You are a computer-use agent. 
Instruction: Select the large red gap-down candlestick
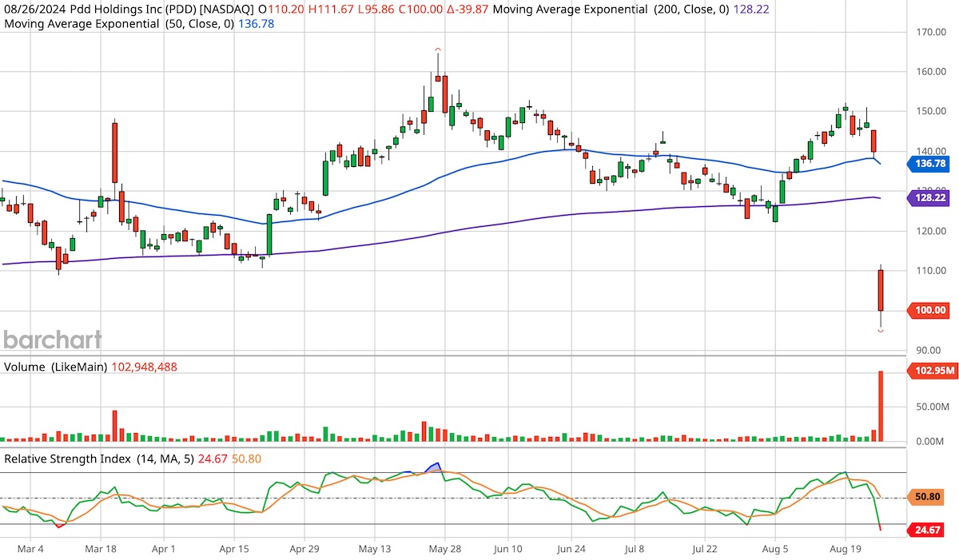tap(880, 292)
